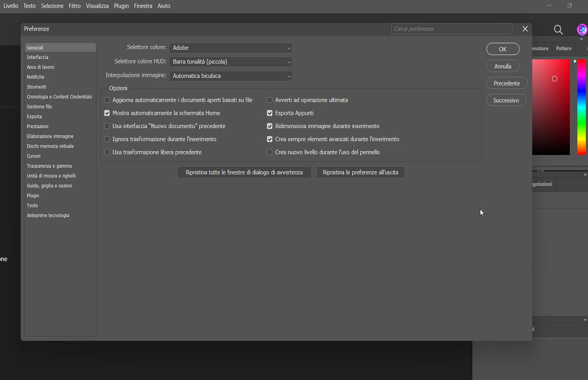Open the Filtro menu

(75, 6)
